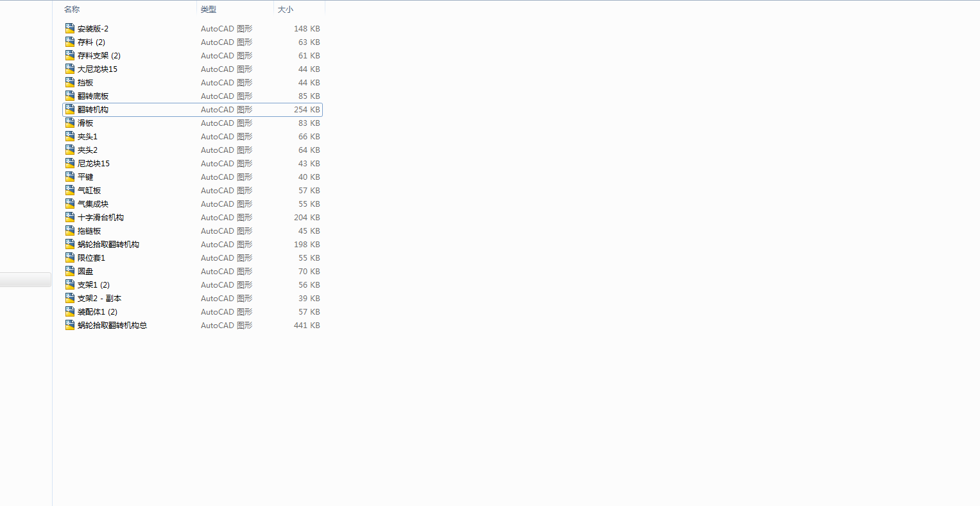Select the file icon of 支架1 (2)

[70, 284]
